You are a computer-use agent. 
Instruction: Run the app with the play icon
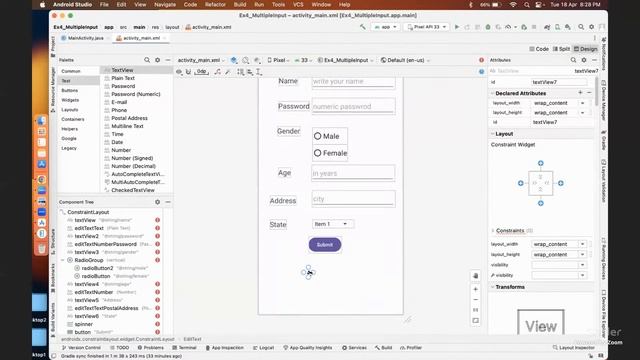coord(457,27)
